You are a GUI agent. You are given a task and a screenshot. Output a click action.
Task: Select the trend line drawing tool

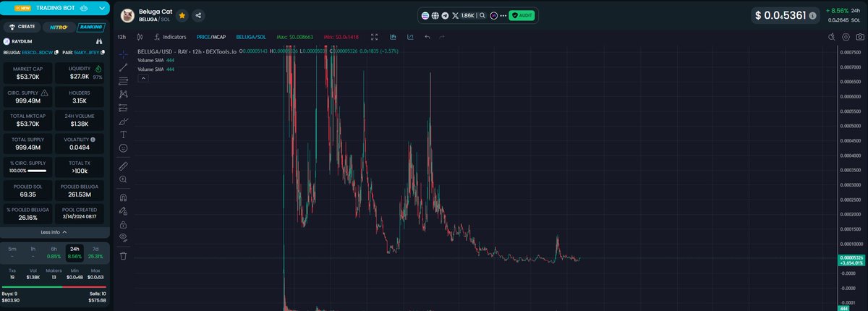[123, 67]
